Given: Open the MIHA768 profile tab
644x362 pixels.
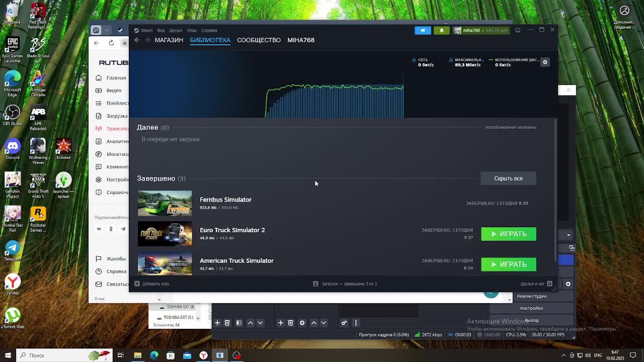Looking at the screenshot, I should (301, 40).
